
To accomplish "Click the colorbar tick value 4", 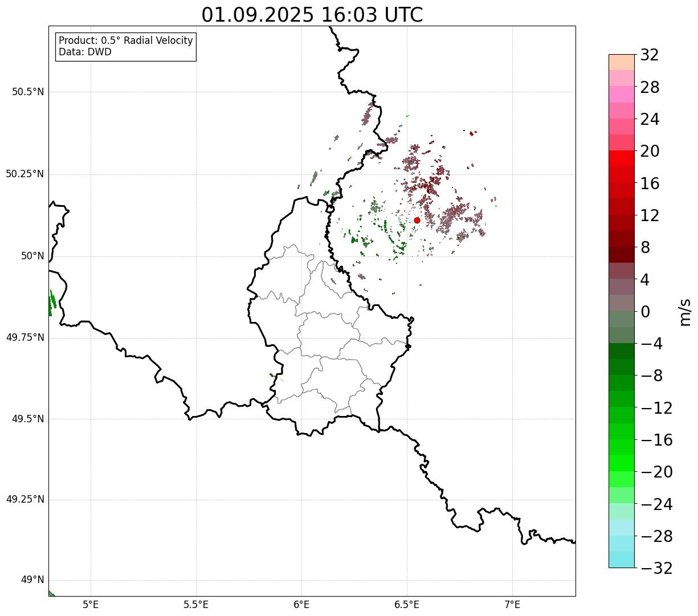I will click(645, 280).
